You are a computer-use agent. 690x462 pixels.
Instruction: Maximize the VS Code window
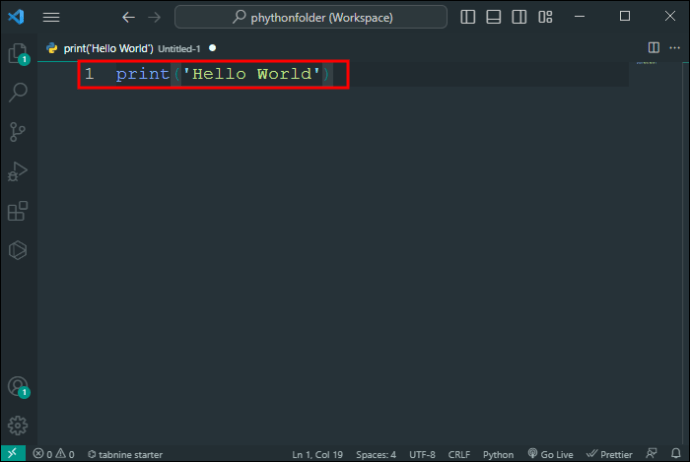tap(624, 17)
